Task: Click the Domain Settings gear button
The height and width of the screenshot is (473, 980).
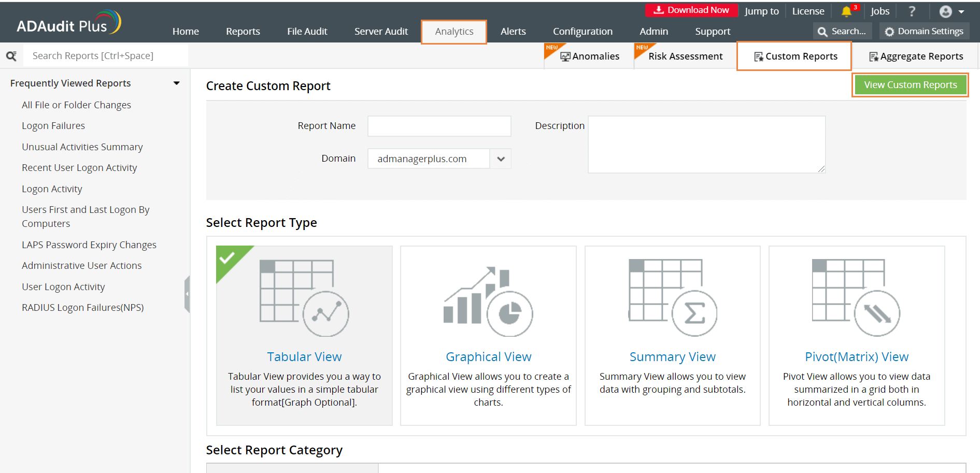Action: pyautogui.click(x=924, y=32)
